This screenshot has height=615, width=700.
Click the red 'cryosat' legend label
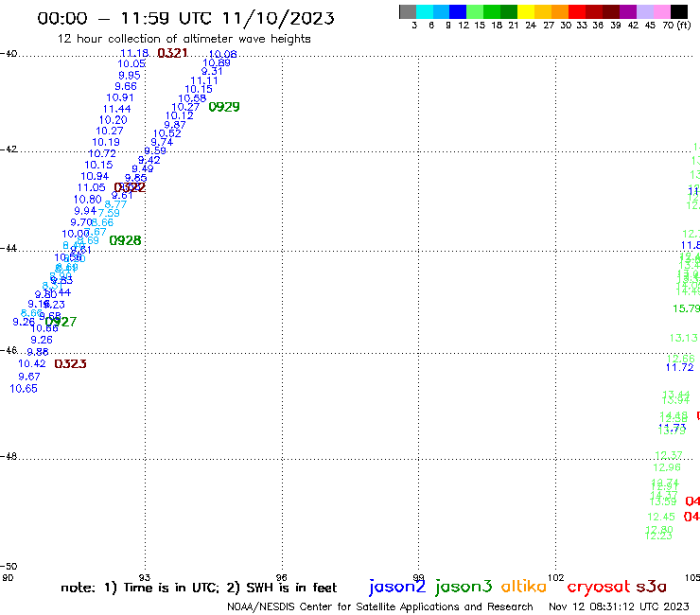[599, 587]
